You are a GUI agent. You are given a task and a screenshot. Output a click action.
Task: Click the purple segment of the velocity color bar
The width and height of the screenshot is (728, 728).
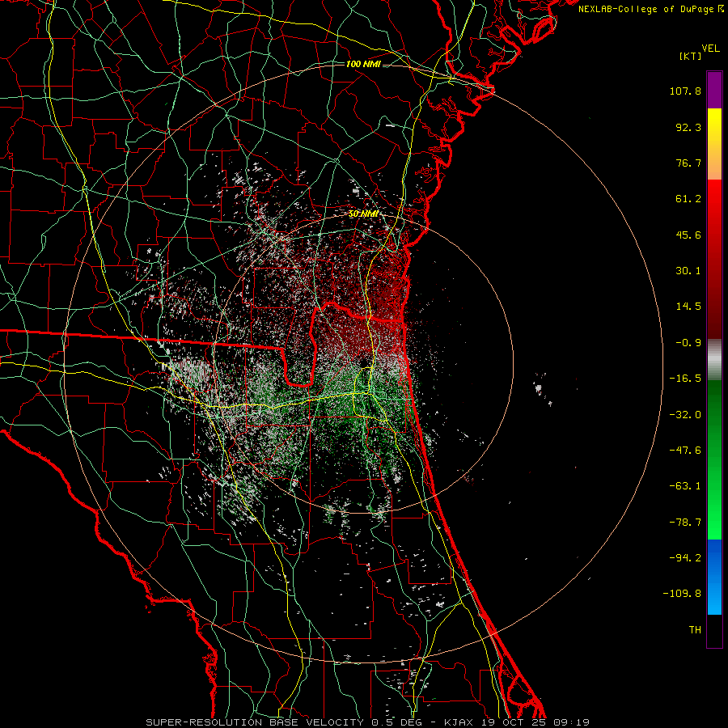(x=714, y=90)
